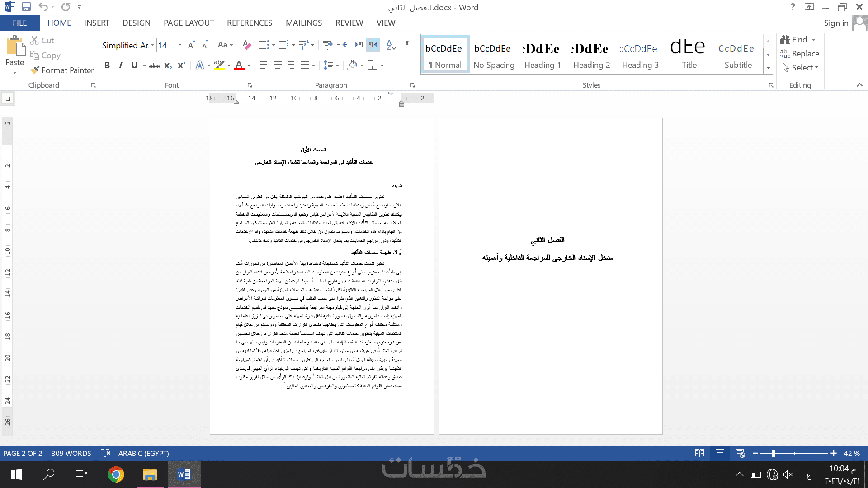Click the Superscript x² icon
The height and width of the screenshot is (488, 868).
coord(181,66)
